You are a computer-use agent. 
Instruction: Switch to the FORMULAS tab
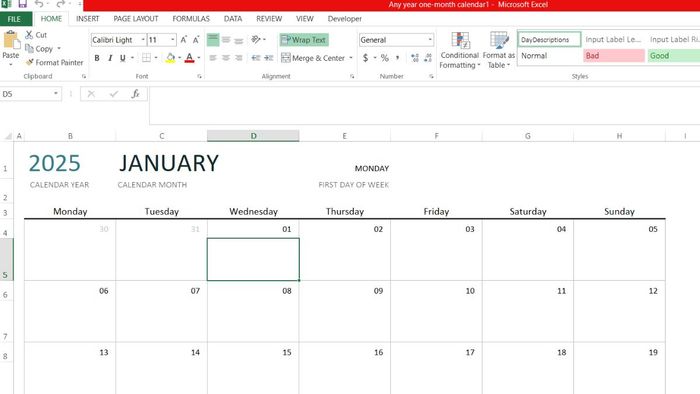[191, 19]
